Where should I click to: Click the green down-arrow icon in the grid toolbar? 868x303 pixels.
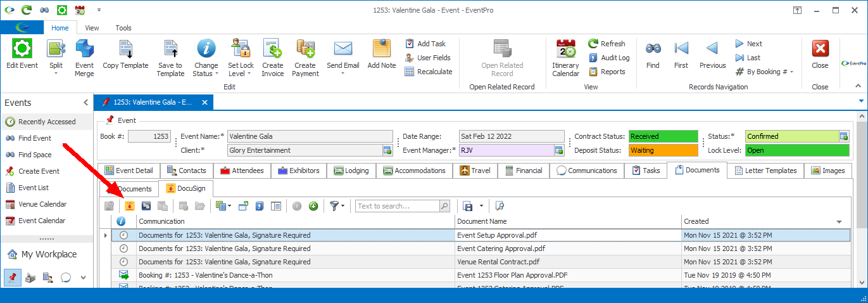(313, 206)
